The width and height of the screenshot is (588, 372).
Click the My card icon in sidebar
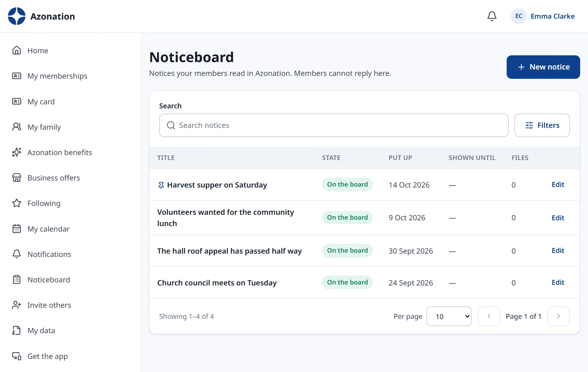[17, 102]
